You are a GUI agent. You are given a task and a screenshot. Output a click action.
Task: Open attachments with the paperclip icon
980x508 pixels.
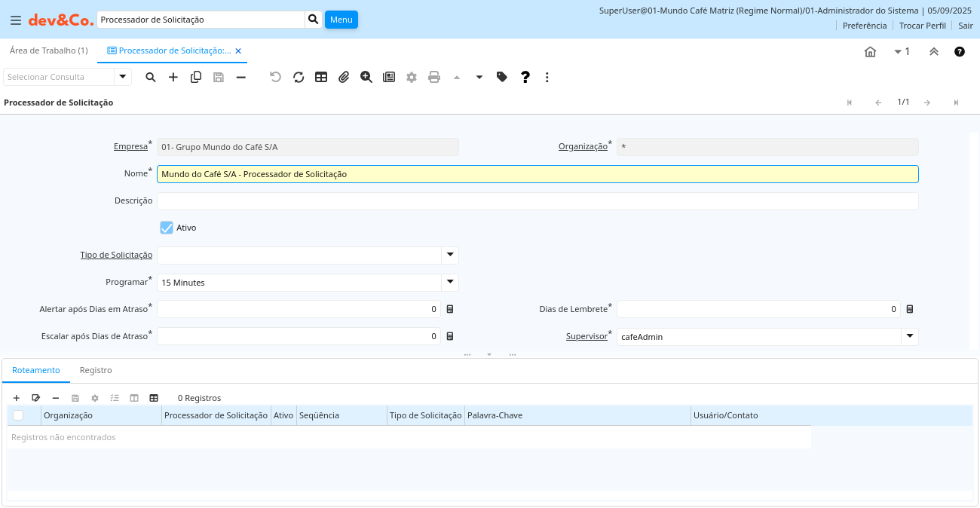click(x=344, y=77)
